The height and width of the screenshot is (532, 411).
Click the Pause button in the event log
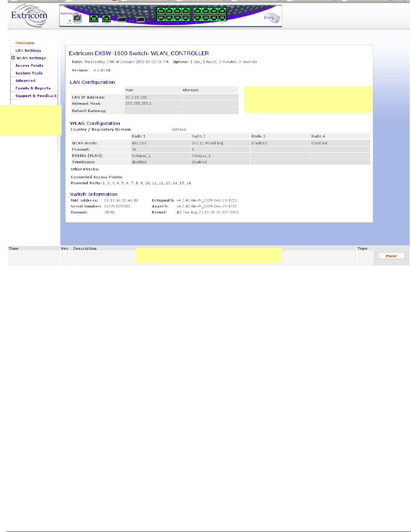click(391, 256)
